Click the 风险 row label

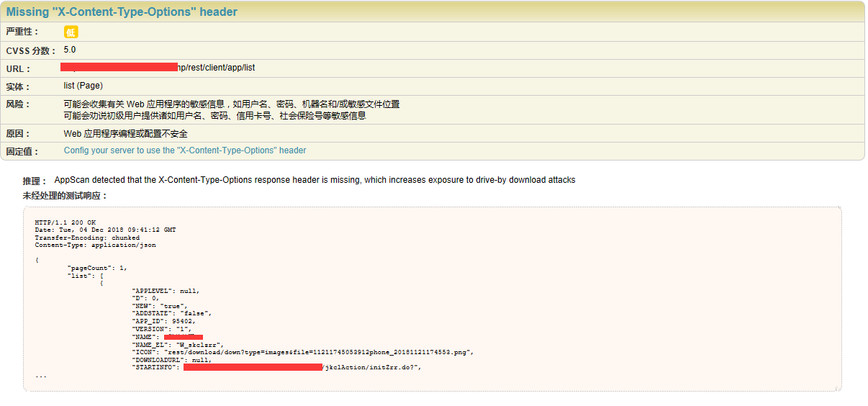pyautogui.click(x=18, y=104)
